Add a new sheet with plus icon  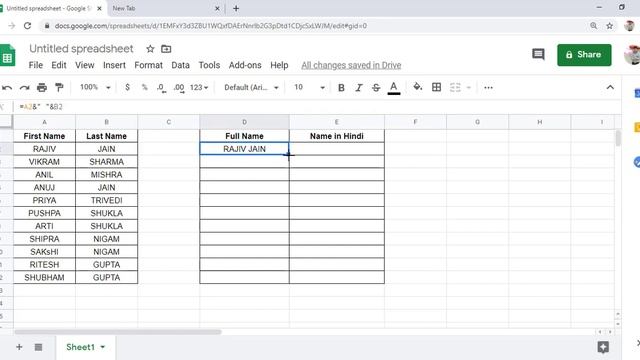(x=19, y=347)
